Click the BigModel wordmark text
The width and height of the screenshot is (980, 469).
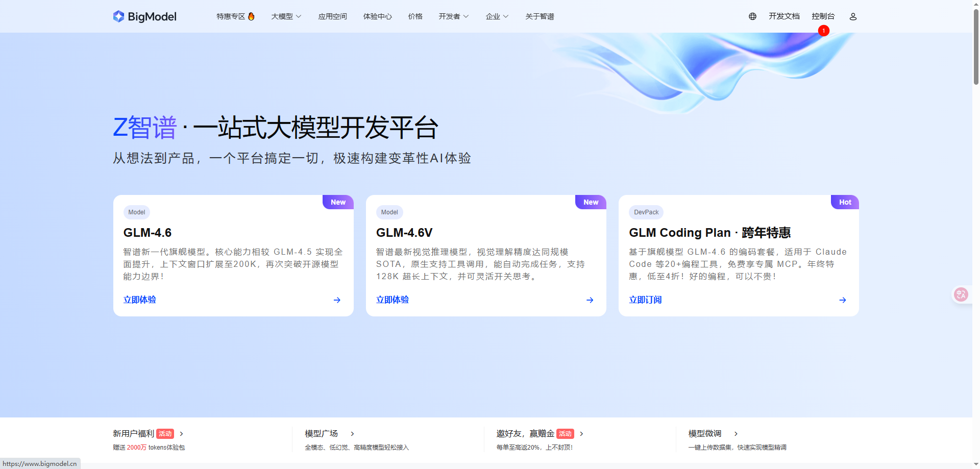pos(152,16)
